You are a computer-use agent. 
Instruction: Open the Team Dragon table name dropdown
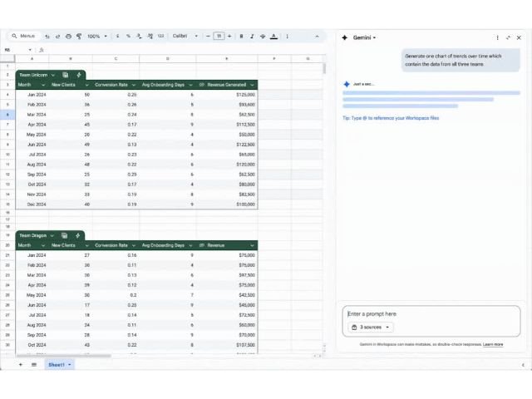point(52,235)
